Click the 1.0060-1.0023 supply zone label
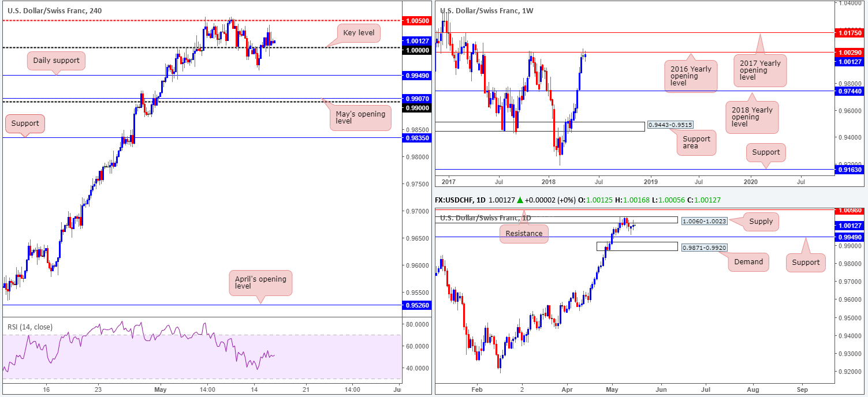The width and height of the screenshot is (868, 397). tap(703, 221)
